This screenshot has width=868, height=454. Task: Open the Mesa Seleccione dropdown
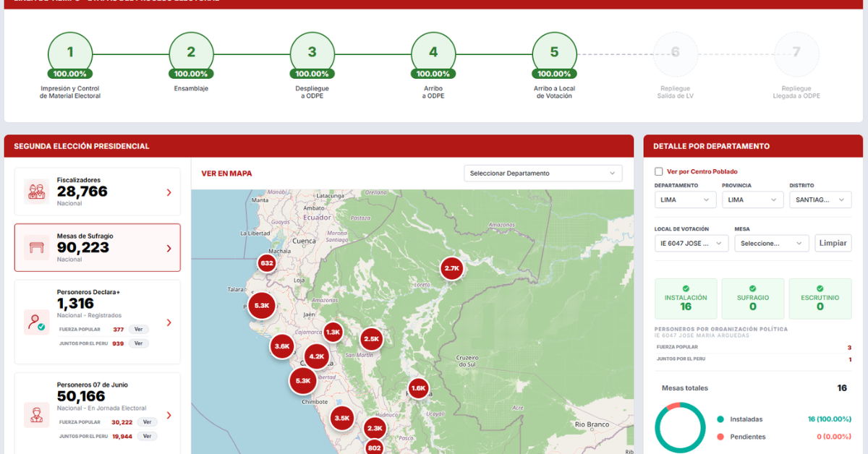(772, 244)
